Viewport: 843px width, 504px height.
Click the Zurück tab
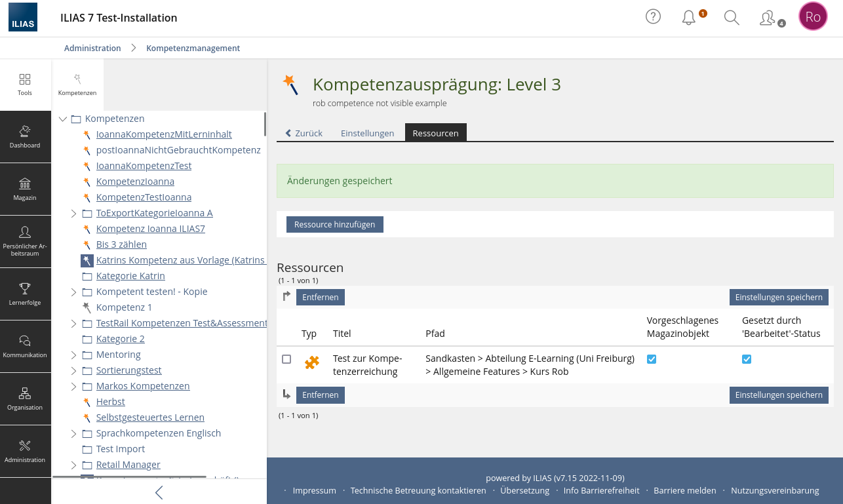304,133
